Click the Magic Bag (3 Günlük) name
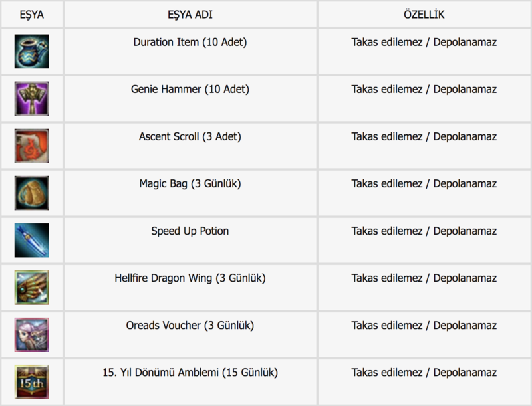 click(x=190, y=183)
